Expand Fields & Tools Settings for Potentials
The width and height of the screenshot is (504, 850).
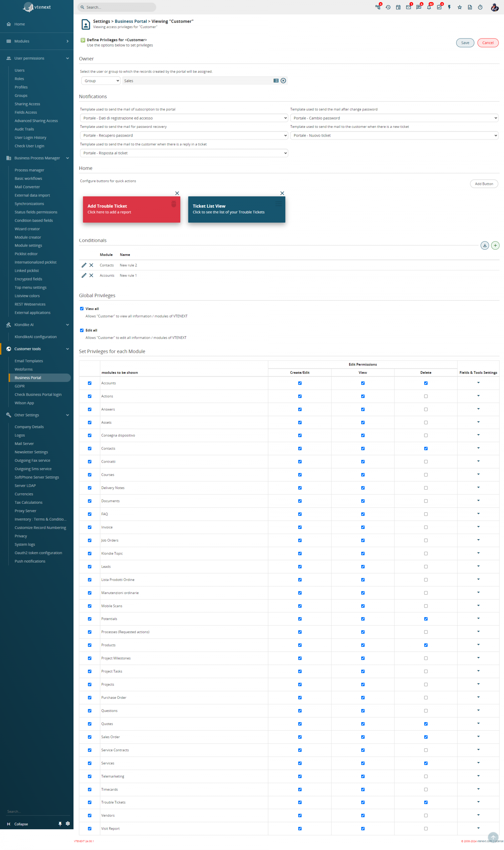[x=478, y=618]
